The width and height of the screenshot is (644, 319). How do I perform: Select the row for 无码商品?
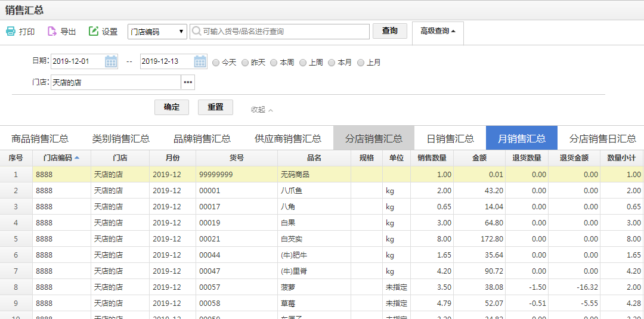(x=321, y=175)
